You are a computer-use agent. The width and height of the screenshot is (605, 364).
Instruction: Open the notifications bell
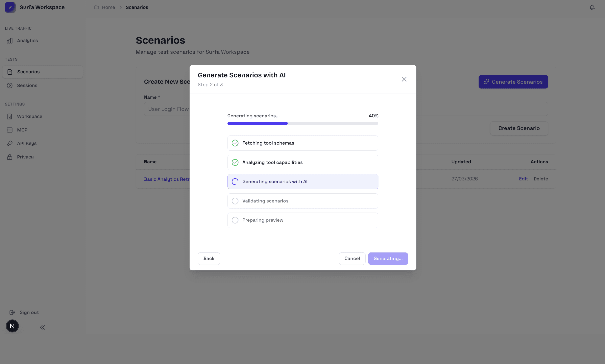click(x=592, y=7)
